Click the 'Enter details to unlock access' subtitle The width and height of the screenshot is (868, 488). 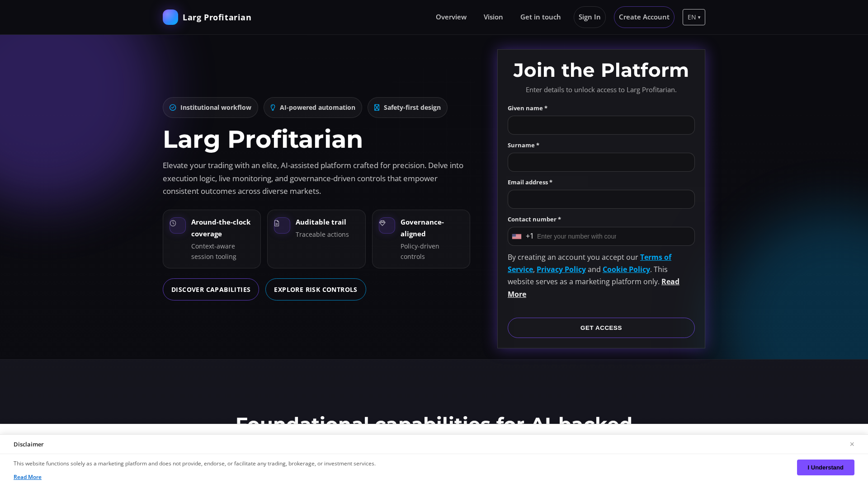coord(601,89)
